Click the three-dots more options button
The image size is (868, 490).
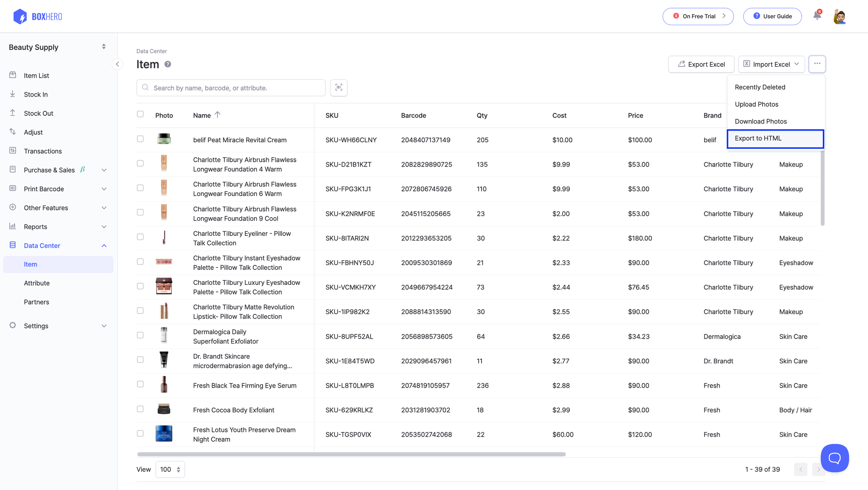click(x=817, y=64)
